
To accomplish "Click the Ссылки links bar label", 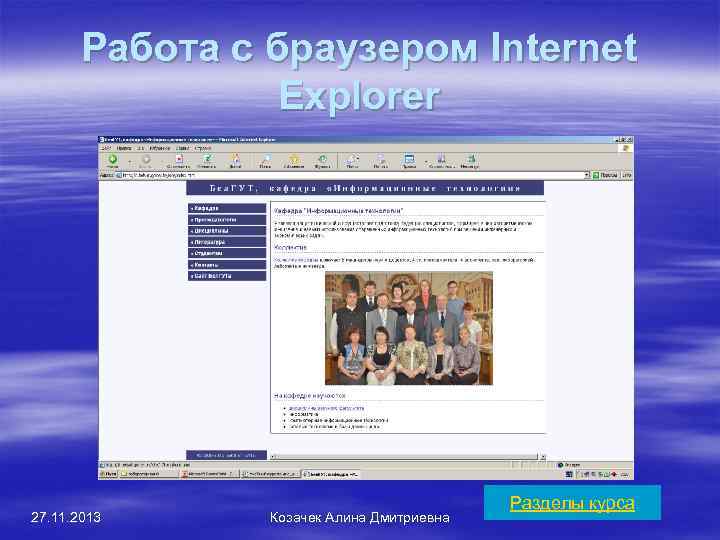I will pos(627,175).
